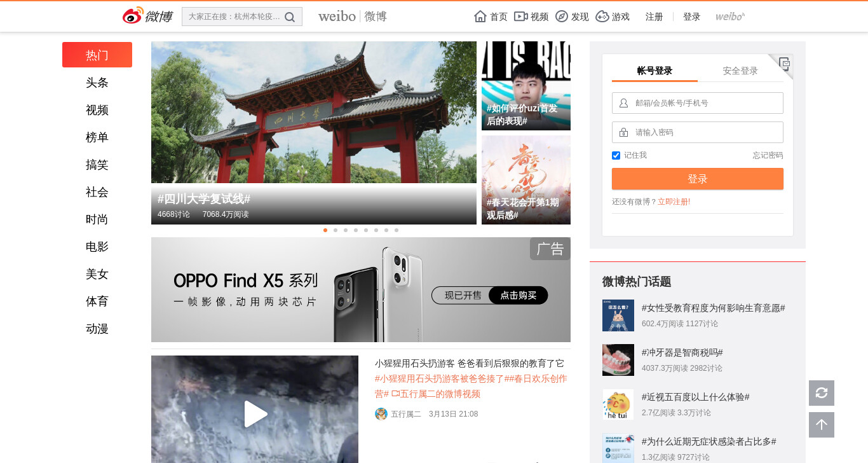Click 注册 in the top navigation

click(654, 17)
